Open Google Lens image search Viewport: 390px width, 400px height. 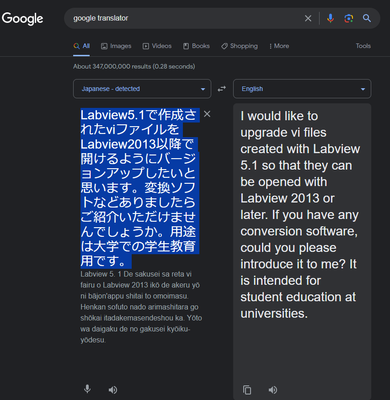349,18
